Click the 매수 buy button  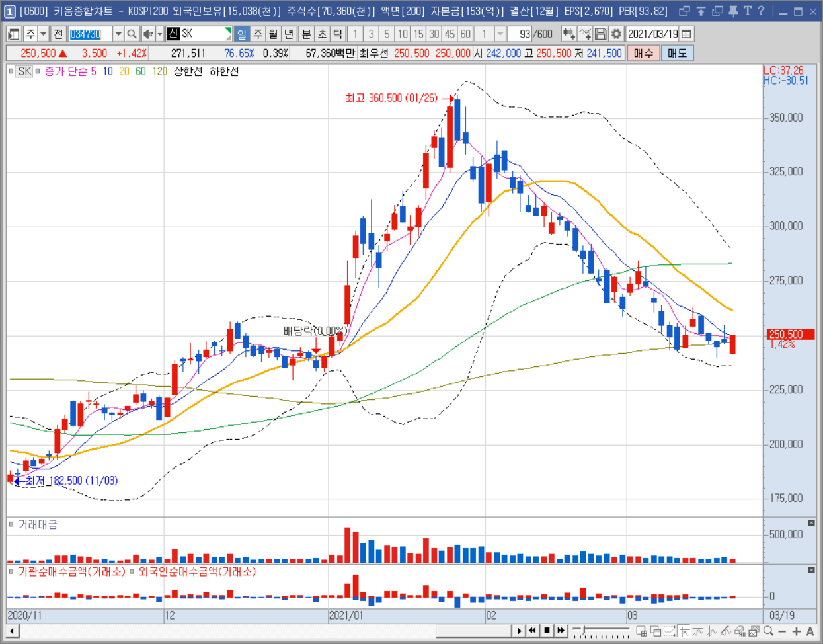[x=643, y=53]
